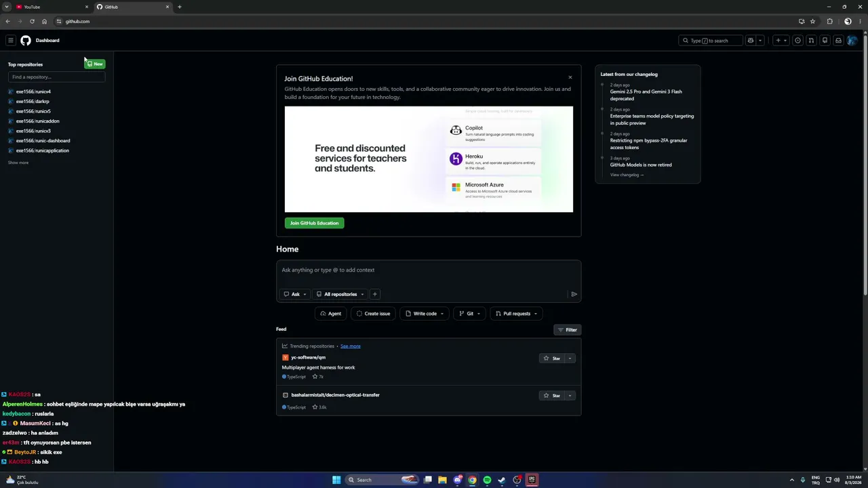Viewport: 868px width, 488px height.
Task: Click the GitHub Octocat logo
Action: click(x=26, y=41)
